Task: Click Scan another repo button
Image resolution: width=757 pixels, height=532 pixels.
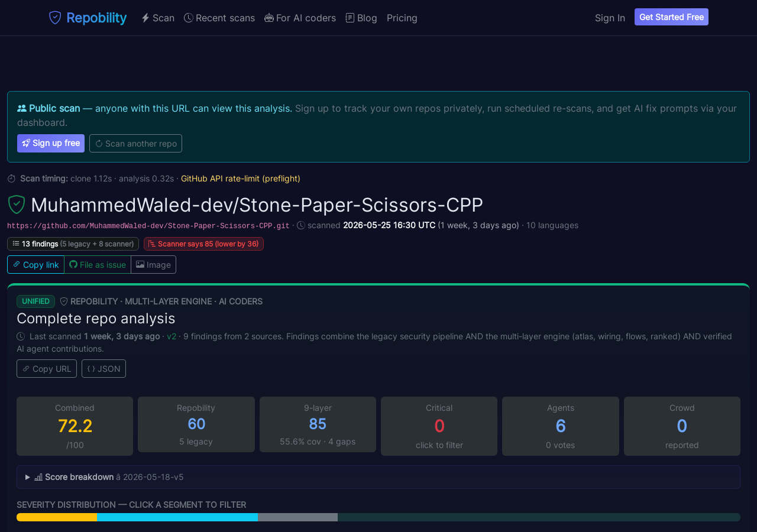Action: tap(135, 143)
